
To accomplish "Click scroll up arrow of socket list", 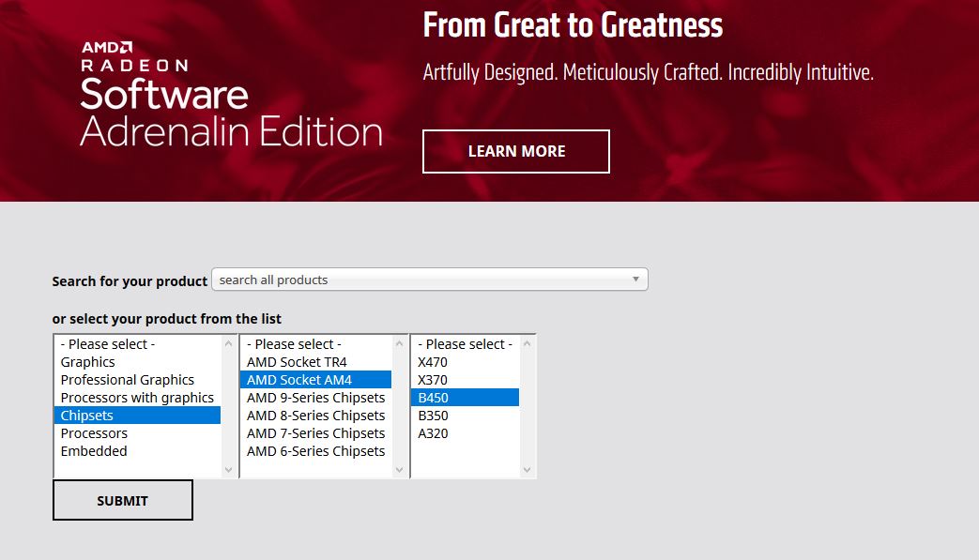I will pos(400,343).
